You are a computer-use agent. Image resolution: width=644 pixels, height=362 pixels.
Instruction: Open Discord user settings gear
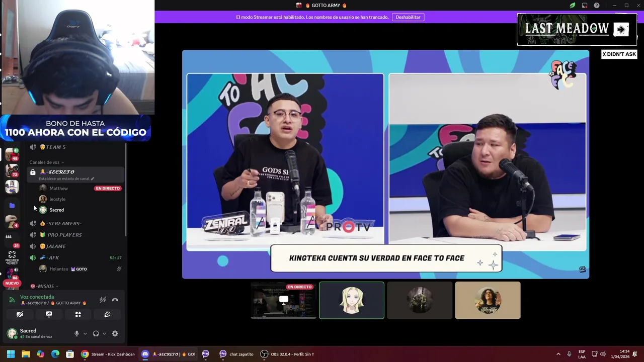click(115, 333)
